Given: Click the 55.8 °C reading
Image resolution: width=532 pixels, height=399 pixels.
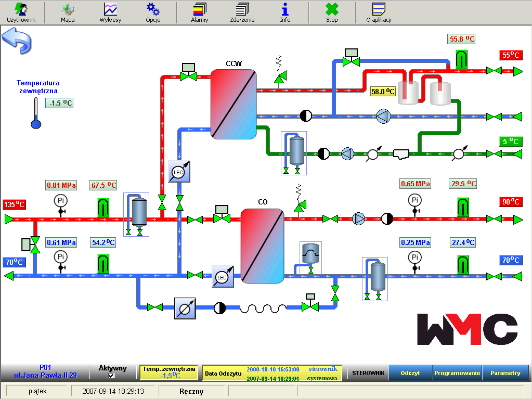Looking at the screenshot, I should pyautogui.click(x=461, y=39).
